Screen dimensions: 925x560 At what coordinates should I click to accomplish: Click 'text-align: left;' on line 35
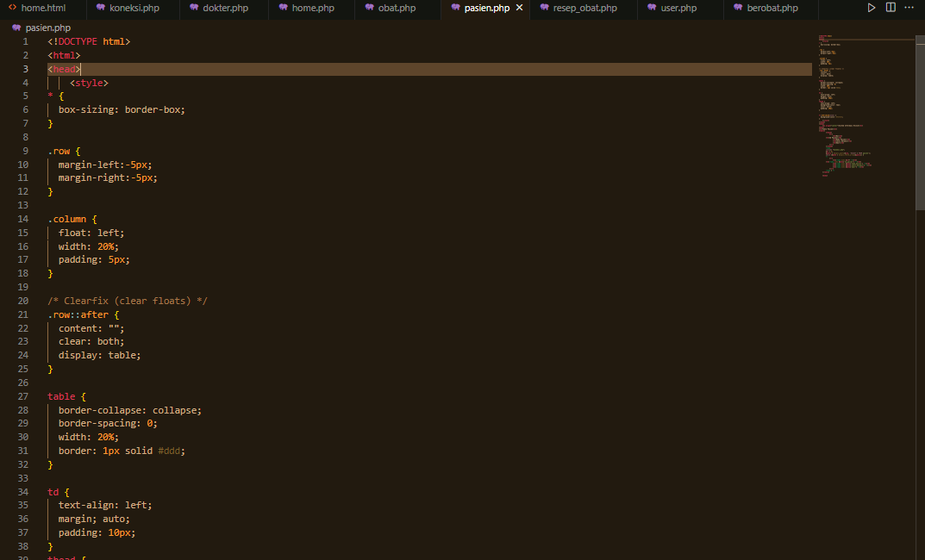[105, 505]
